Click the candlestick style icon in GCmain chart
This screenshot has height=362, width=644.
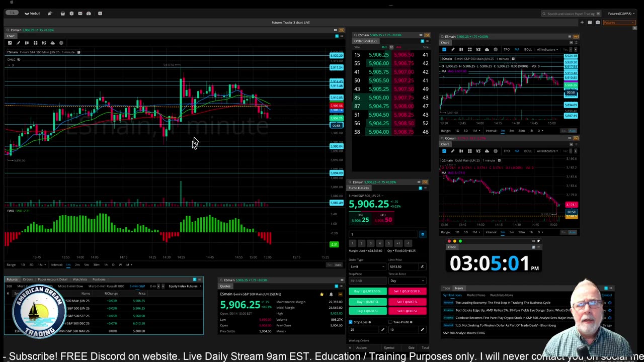pos(461,151)
